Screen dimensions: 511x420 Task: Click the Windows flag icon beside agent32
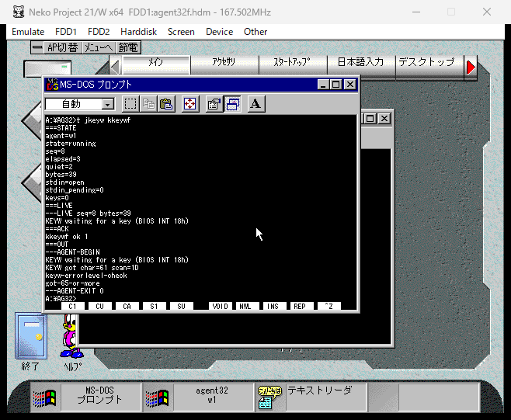click(x=157, y=398)
